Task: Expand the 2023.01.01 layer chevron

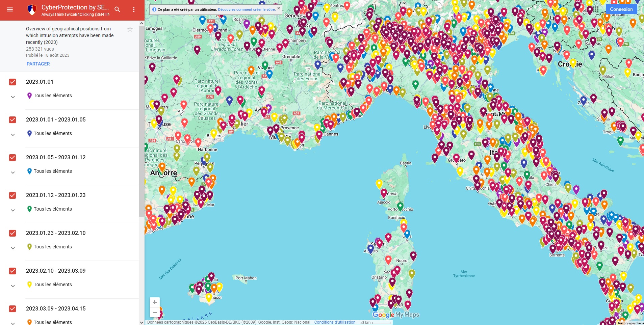Action: pos(13,97)
